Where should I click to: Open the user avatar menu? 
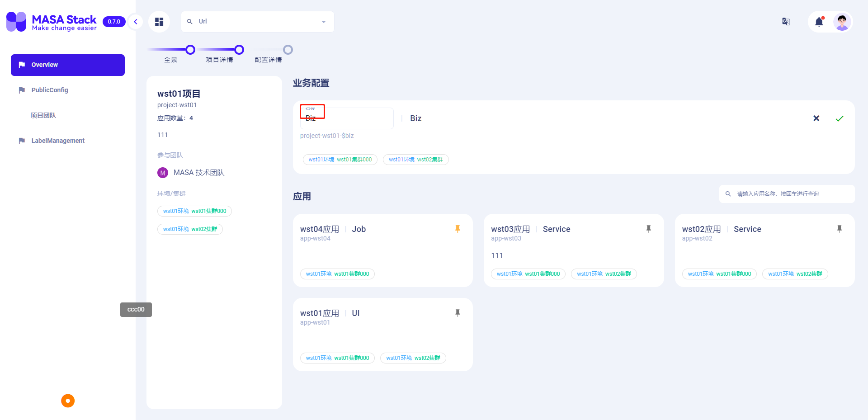pyautogui.click(x=842, y=22)
